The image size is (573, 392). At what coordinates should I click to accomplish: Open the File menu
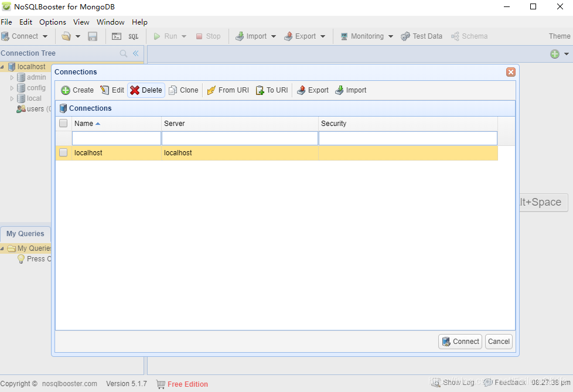click(x=6, y=22)
